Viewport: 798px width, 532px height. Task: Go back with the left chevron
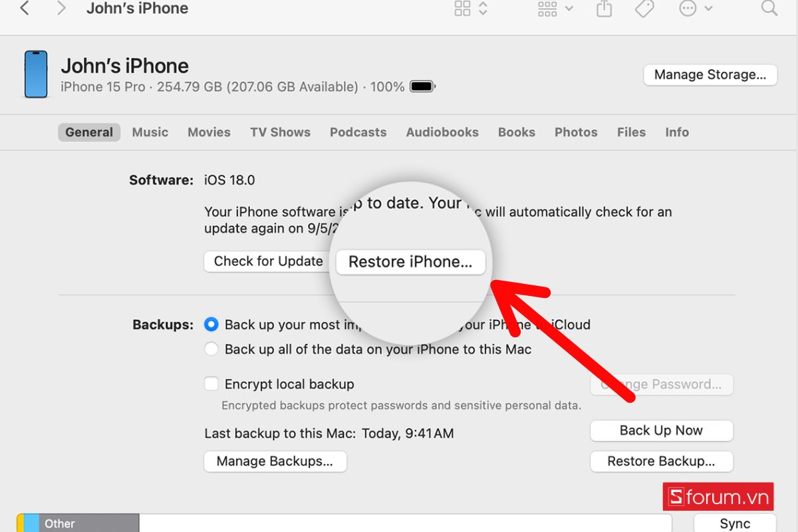tap(25, 9)
